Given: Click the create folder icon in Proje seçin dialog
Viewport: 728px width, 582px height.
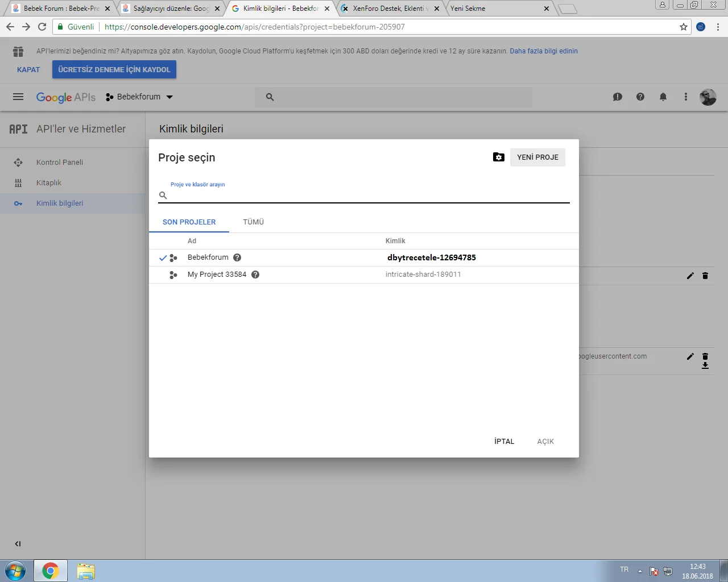Looking at the screenshot, I should click(x=499, y=157).
